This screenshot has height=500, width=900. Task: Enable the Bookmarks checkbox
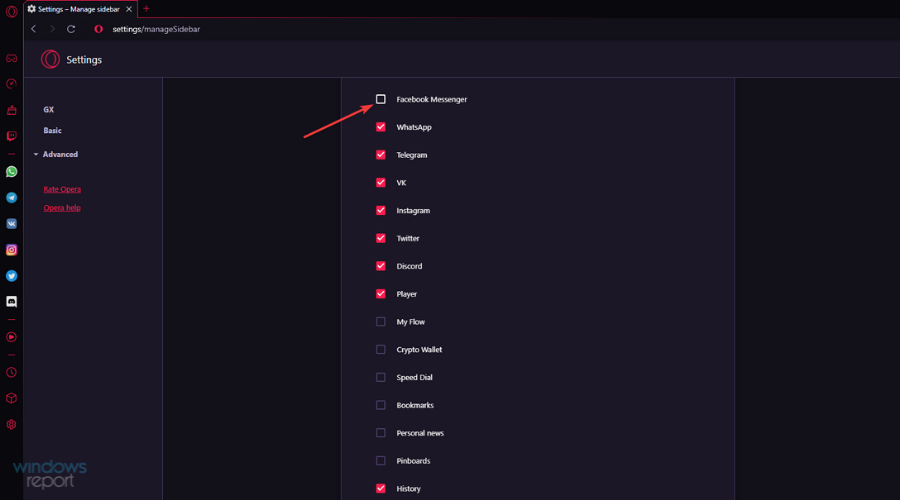coord(381,405)
